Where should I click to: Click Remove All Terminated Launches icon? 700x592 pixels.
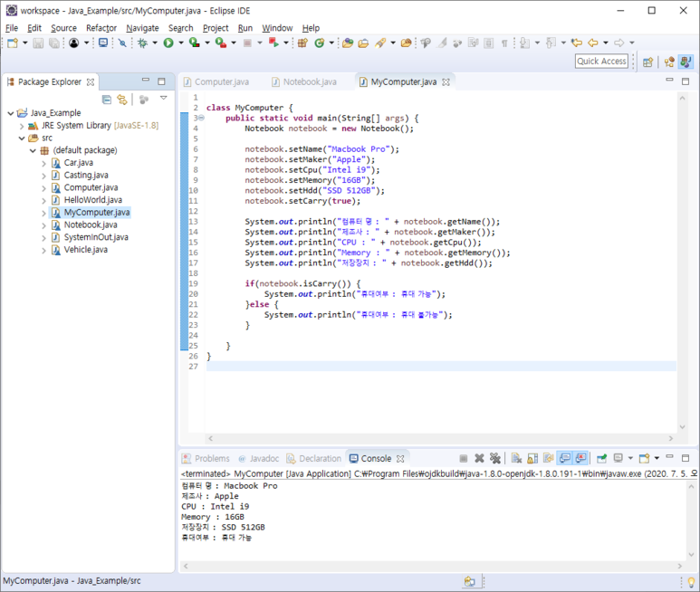coord(494,458)
